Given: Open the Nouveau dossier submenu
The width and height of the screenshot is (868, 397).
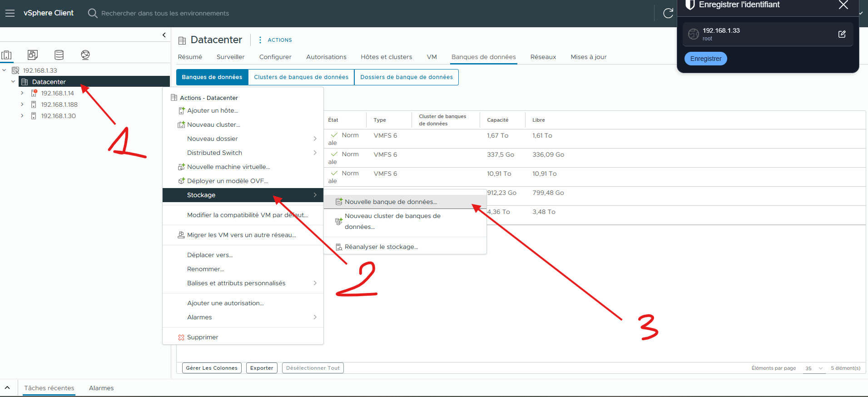Looking at the screenshot, I should (x=243, y=139).
